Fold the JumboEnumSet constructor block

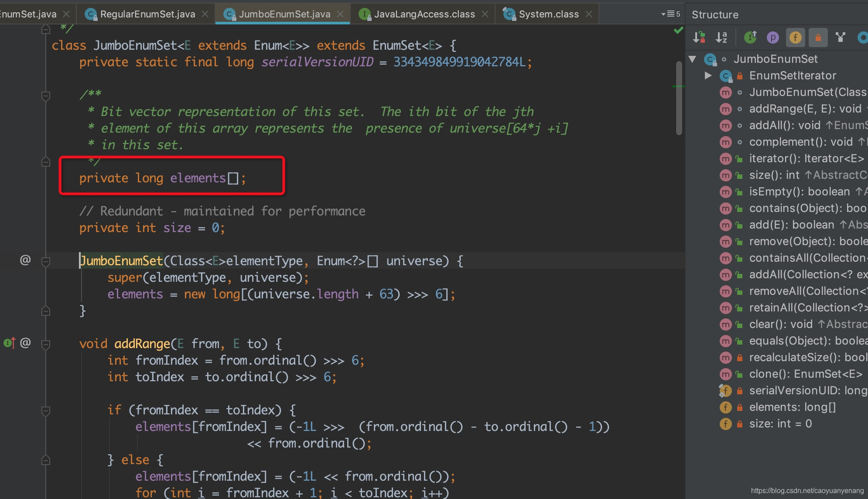pos(46,261)
